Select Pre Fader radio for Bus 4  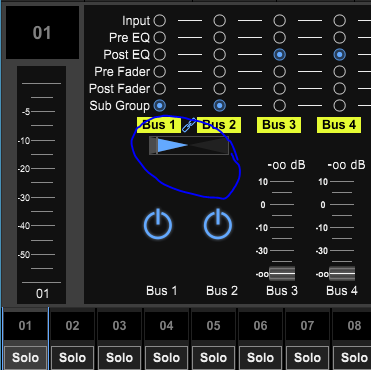[339, 71]
